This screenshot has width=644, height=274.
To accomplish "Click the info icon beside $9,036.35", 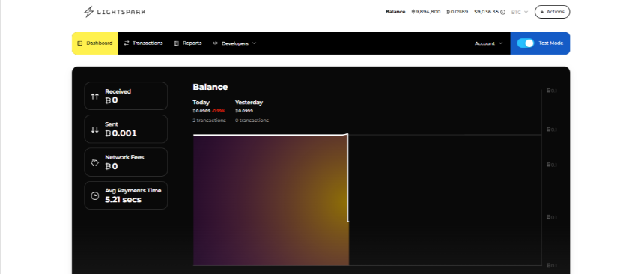I will pyautogui.click(x=503, y=12).
